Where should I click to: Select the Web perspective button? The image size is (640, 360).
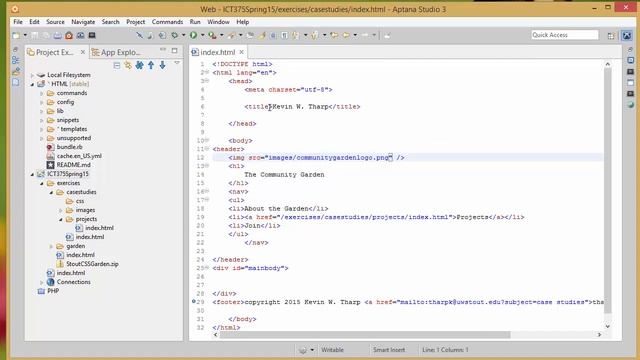click(627, 36)
